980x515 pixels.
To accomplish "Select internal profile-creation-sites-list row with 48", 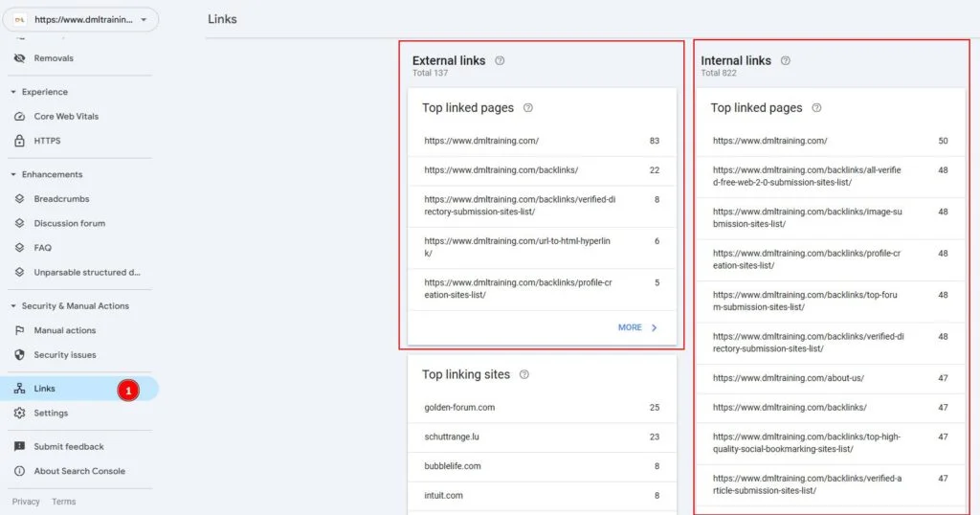I will 831,259.
